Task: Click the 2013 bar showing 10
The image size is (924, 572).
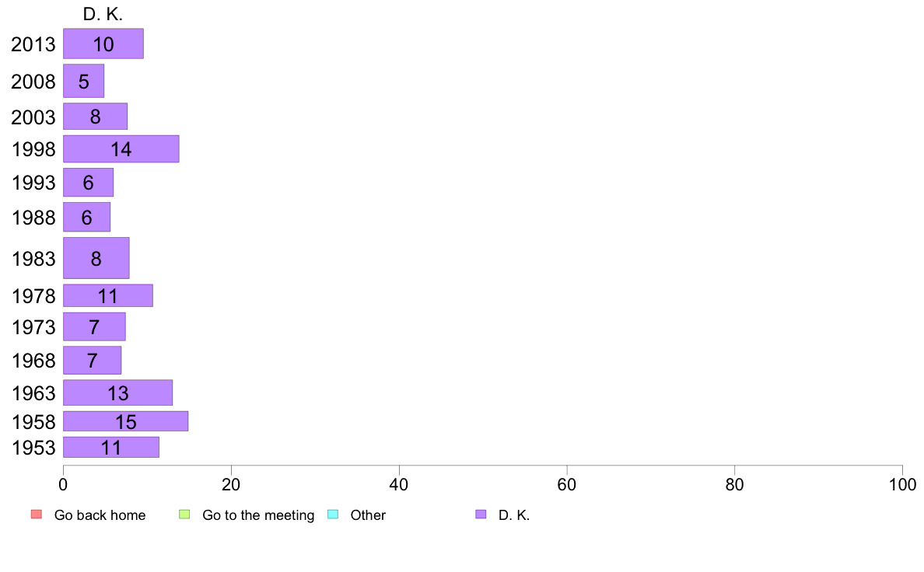Action: coord(103,44)
